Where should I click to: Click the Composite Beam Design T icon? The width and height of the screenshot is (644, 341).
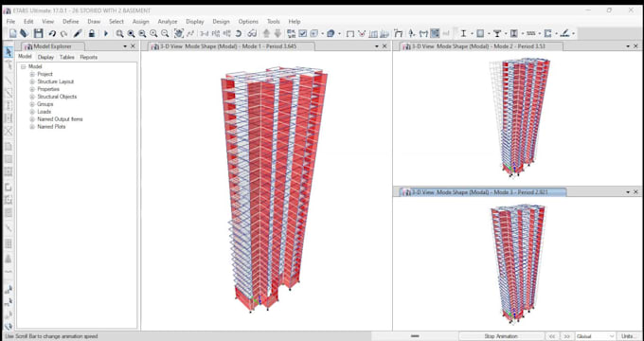click(497, 34)
